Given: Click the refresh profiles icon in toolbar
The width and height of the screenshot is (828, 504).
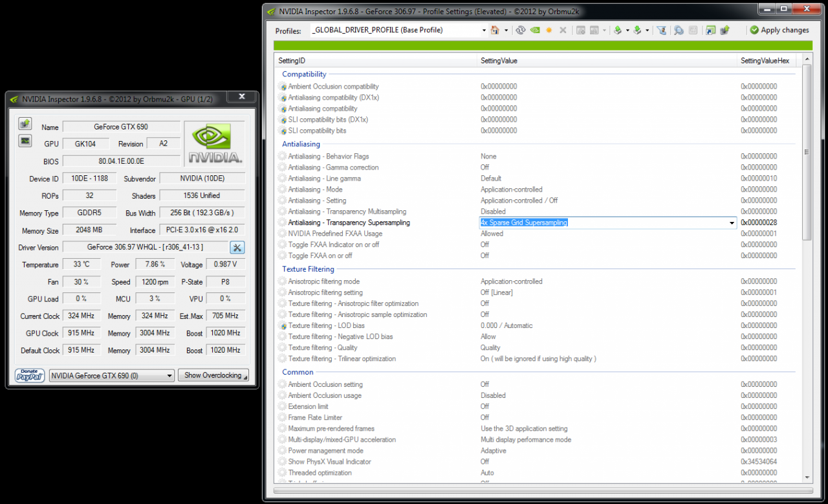Looking at the screenshot, I should pyautogui.click(x=520, y=30).
